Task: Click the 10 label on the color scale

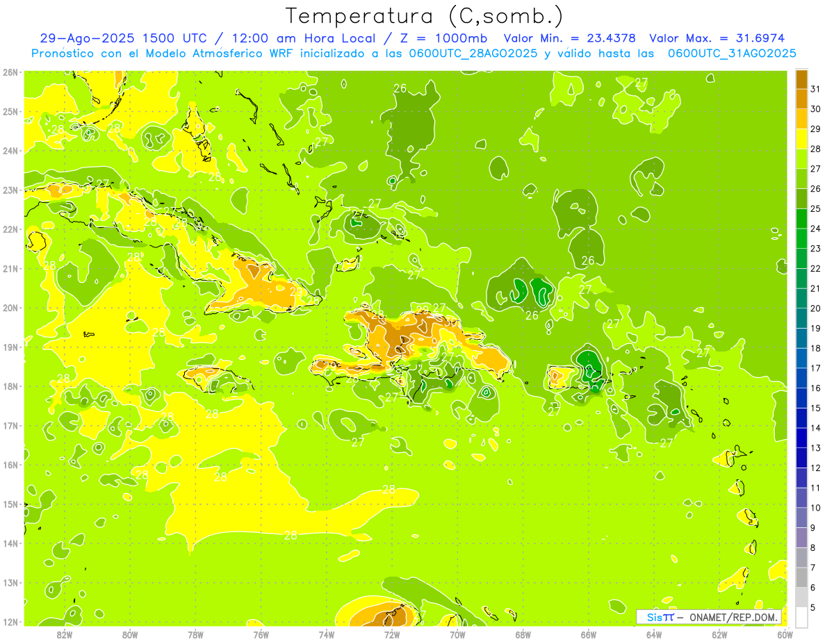Action: point(816,508)
